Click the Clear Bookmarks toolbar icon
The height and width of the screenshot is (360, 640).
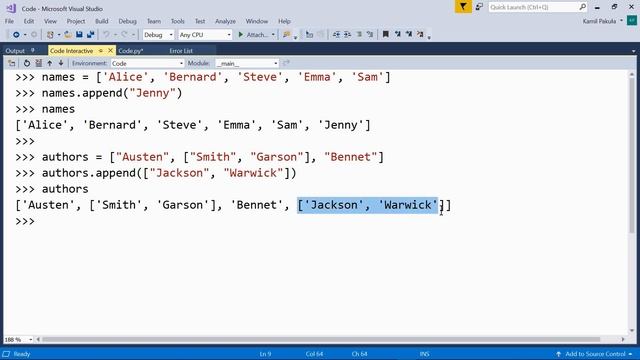tap(420, 35)
